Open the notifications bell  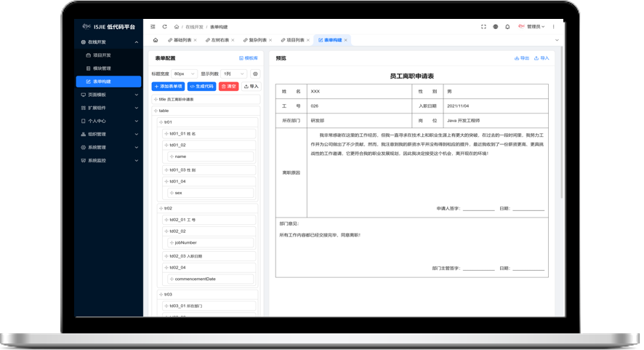pyautogui.click(x=507, y=27)
